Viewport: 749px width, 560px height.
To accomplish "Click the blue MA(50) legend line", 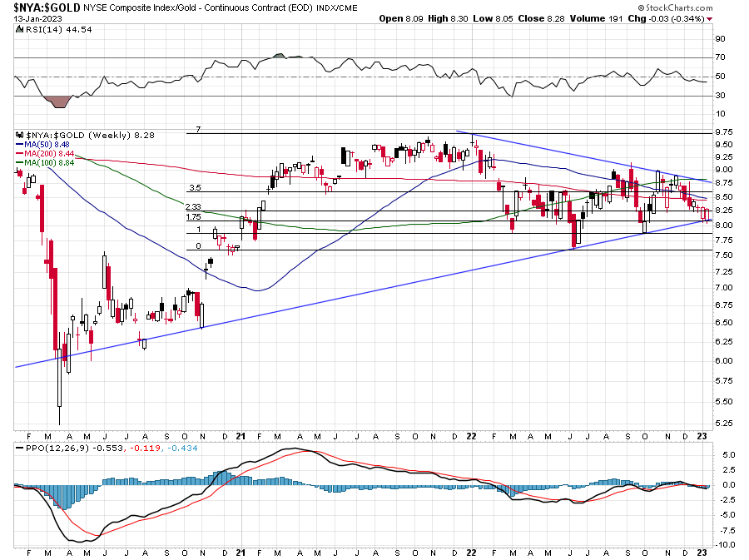I will point(20,144).
